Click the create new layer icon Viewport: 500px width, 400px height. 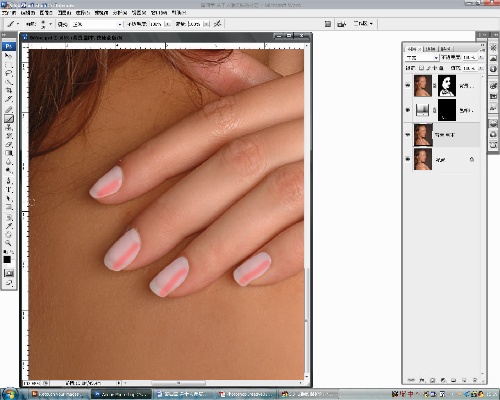[x=464, y=380]
